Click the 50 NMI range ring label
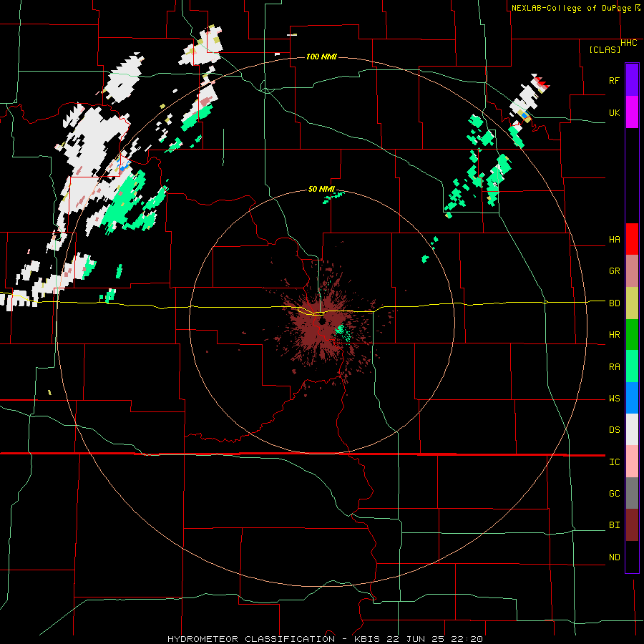The image size is (644, 644). click(321, 189)
